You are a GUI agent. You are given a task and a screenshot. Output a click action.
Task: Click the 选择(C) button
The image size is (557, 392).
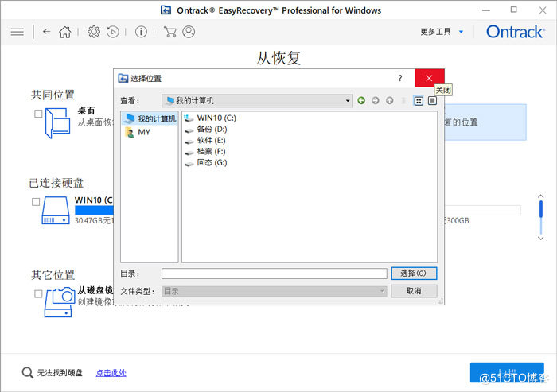(414, 274)
